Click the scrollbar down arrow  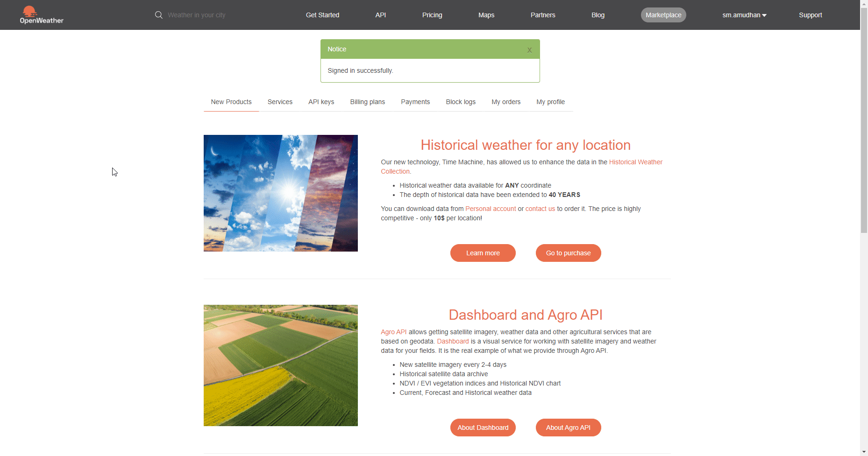(x=863, y=452)
